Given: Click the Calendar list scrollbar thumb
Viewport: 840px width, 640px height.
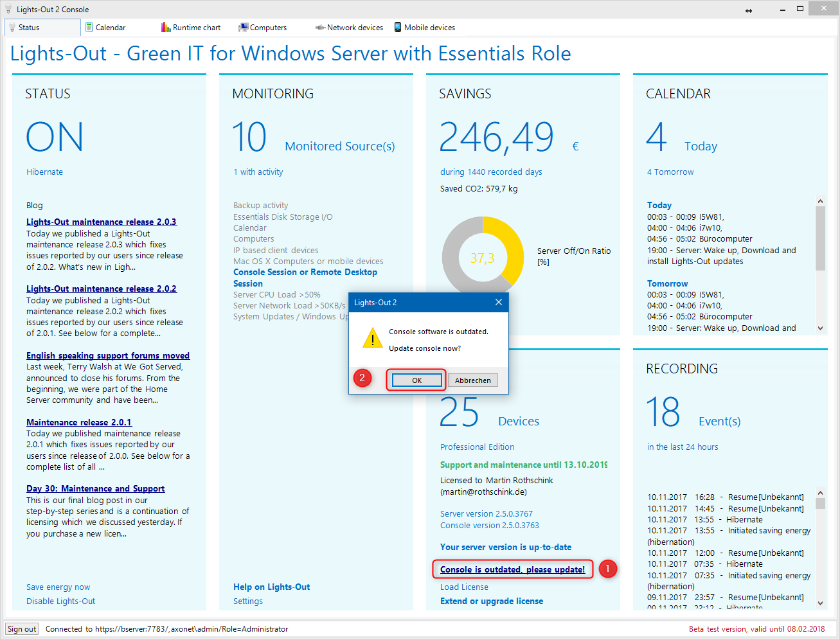Looking at the screenshot, I should pyautogui.click(x=820, y=238).
